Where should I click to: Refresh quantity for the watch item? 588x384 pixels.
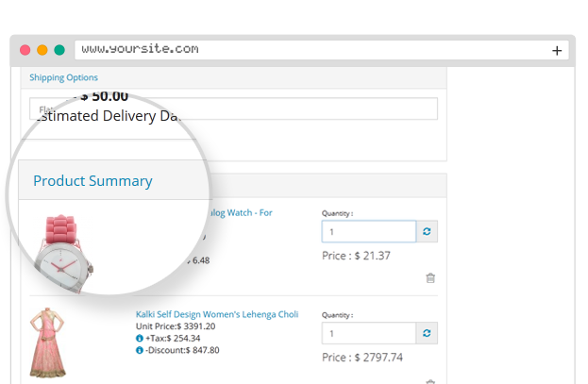427,231
